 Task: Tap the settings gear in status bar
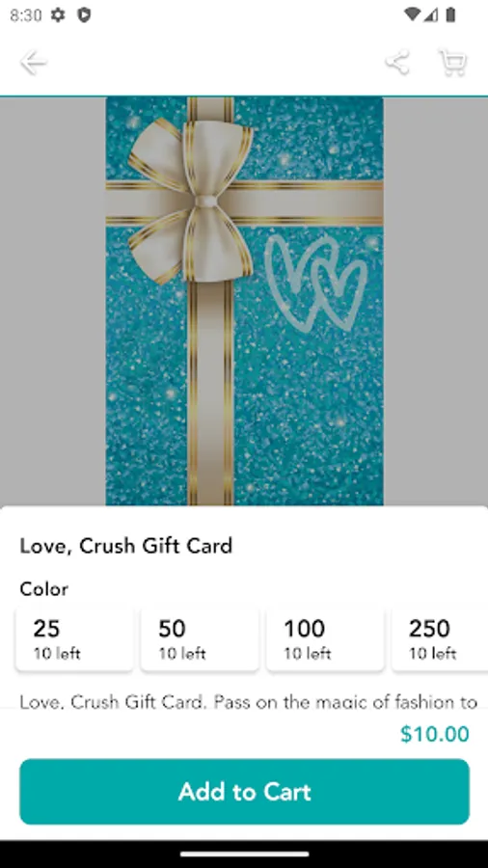[58, 14]
